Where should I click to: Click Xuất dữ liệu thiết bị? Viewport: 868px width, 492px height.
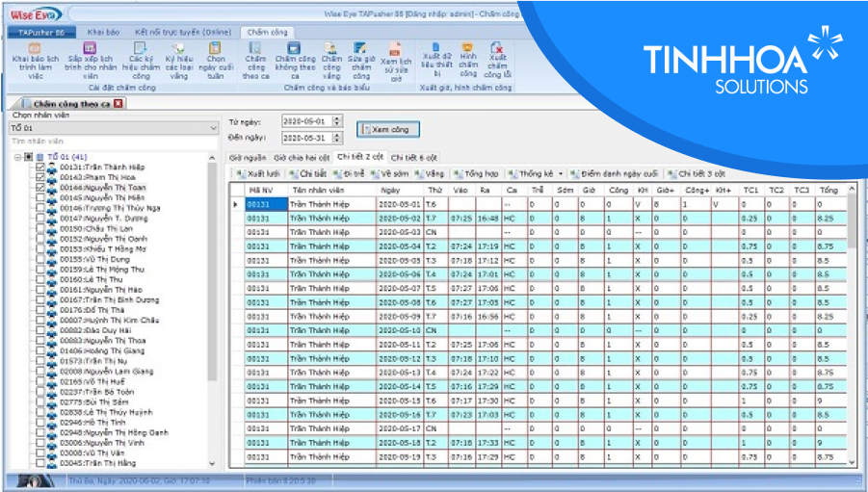click(436, 61)
